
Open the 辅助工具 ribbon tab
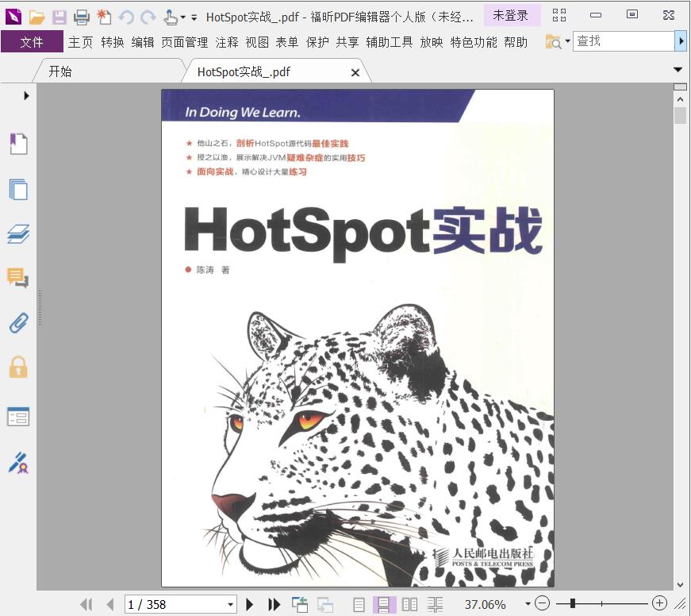point(389,42)
